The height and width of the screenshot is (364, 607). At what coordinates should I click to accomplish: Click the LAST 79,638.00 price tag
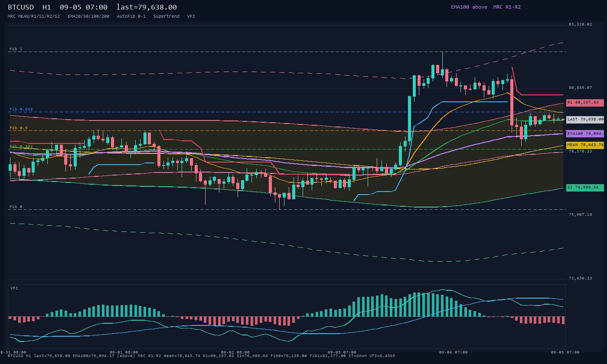(x=585, y=119)
